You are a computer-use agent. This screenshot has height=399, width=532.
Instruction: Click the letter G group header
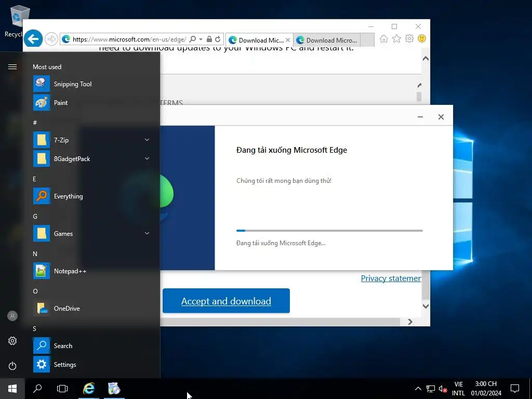point(35,216)
